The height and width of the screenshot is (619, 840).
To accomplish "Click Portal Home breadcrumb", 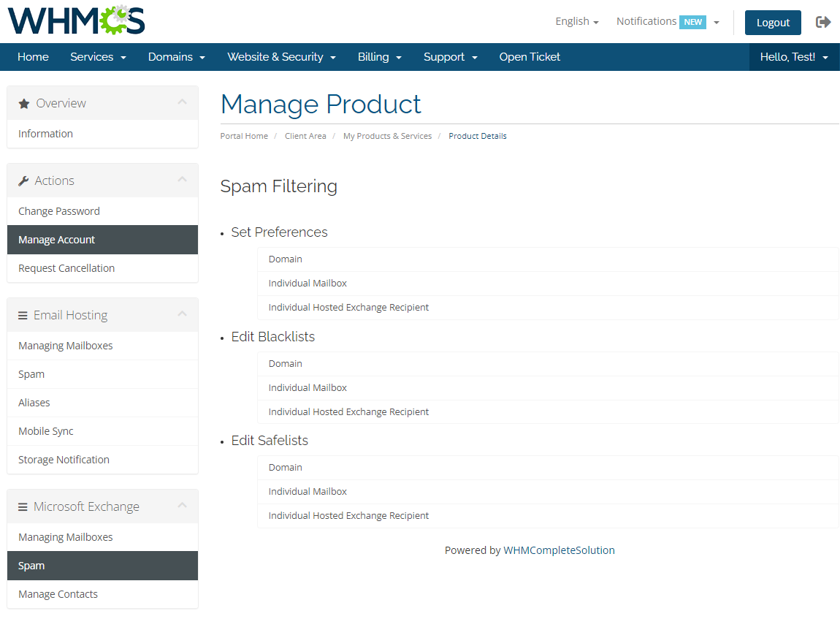I will coord(244,136).
